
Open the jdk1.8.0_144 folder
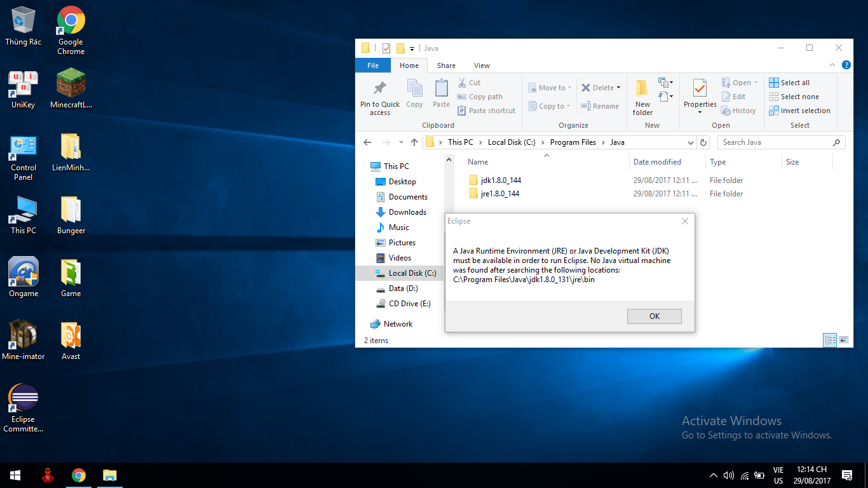pyautogui.click(x=501, y=180)
